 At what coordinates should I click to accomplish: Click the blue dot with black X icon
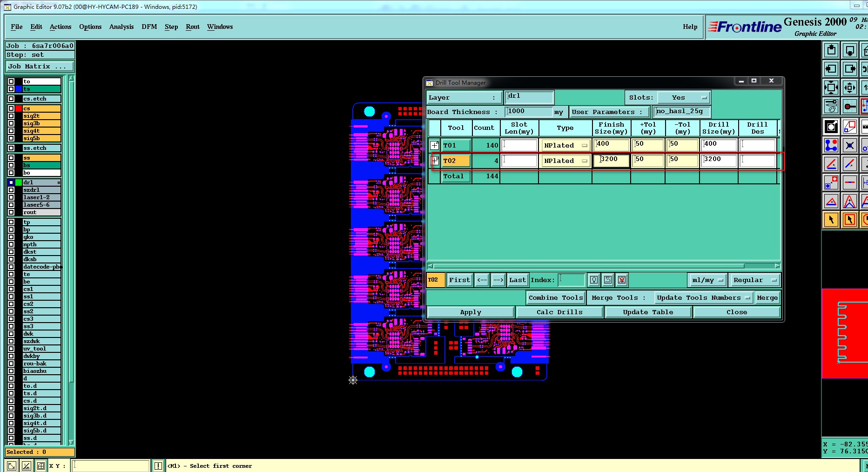[850, 145]
